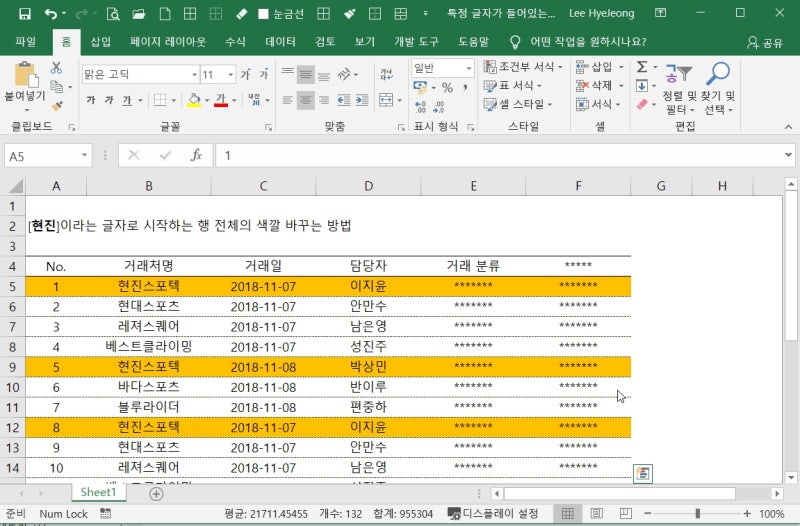Toggle bold formatting 가
Screen dimensions: 800x526
pos(91,100)
